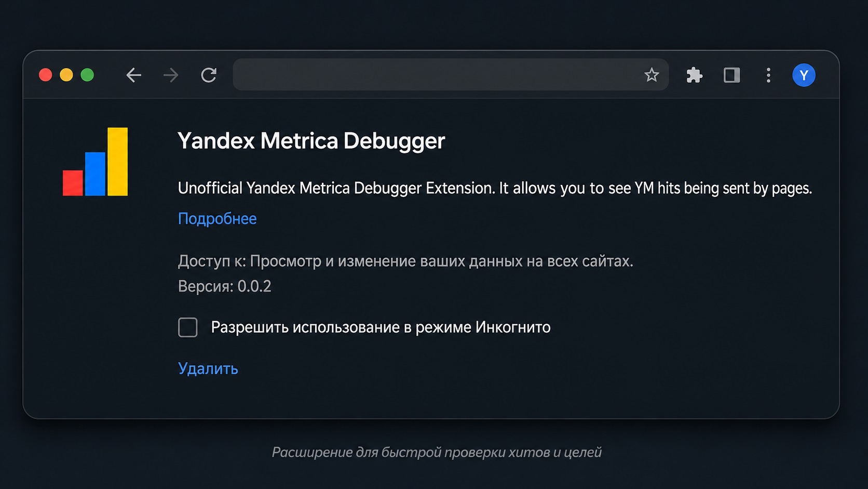Viewport: 868px width, 489px height.
Task: Click the Unofficial Yandex Metrica Debugger description
Action: tap(495, 188)
